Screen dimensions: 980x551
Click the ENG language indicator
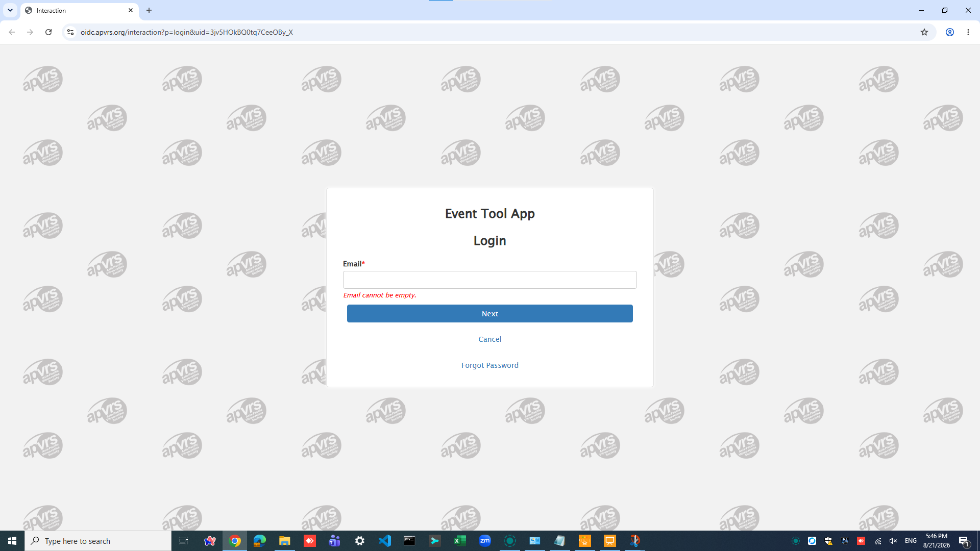coord(911,541)
